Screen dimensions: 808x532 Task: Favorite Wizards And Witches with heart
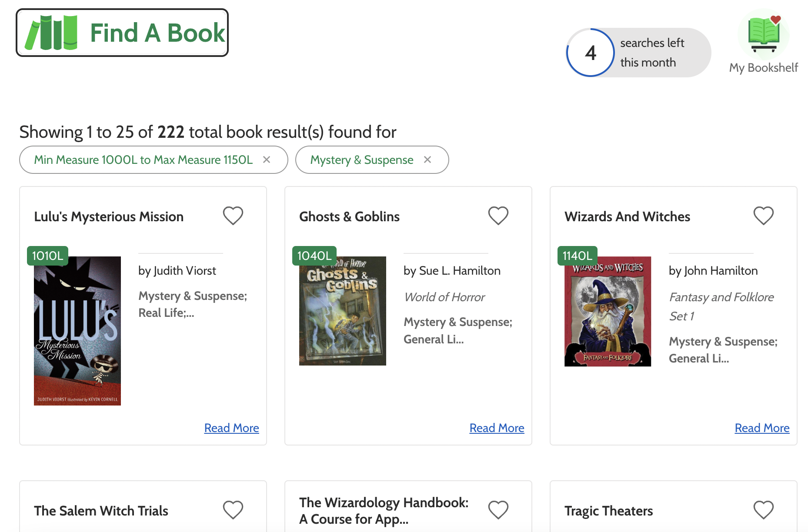pyautogui.click(x=764, y=216)
